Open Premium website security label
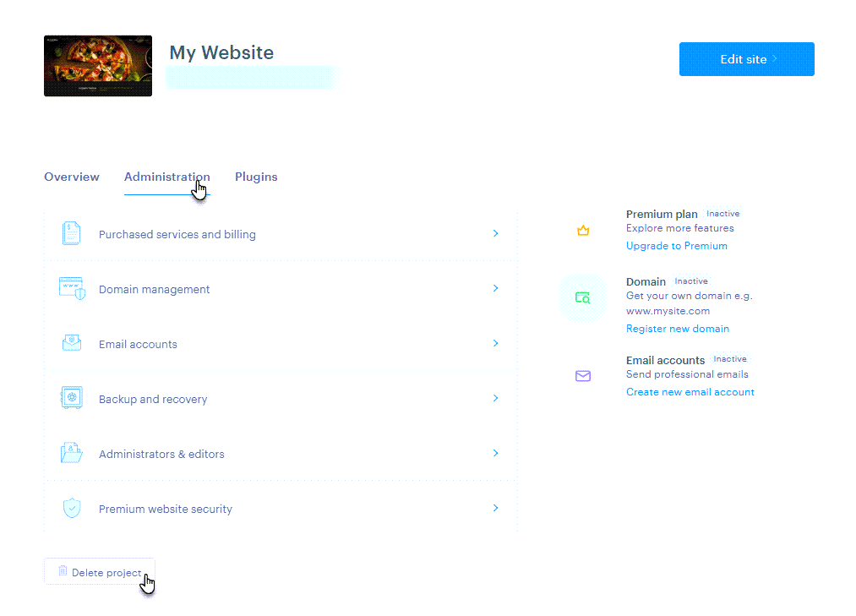Viewport: 856px width, 616px height. pyautogui.click(x=166, y=510)
